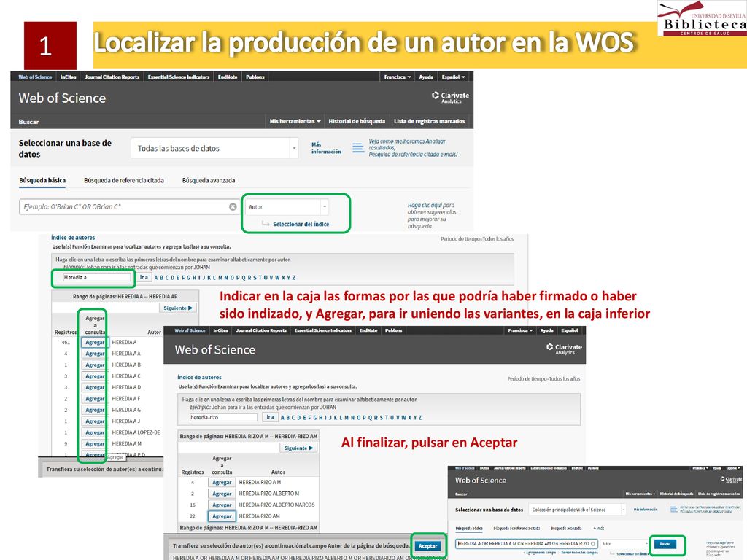The image size is (747, 560).
Task: Click the index box containing heredia-rizo
Action: tap(223, 417)
